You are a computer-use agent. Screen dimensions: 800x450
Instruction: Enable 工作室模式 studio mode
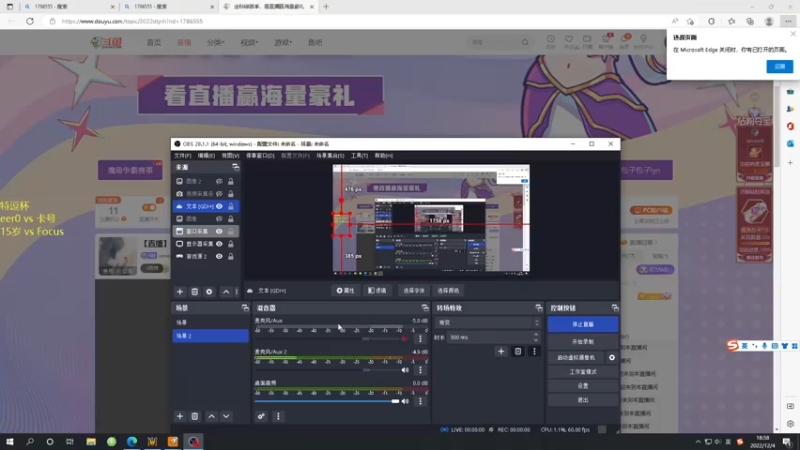583,372
